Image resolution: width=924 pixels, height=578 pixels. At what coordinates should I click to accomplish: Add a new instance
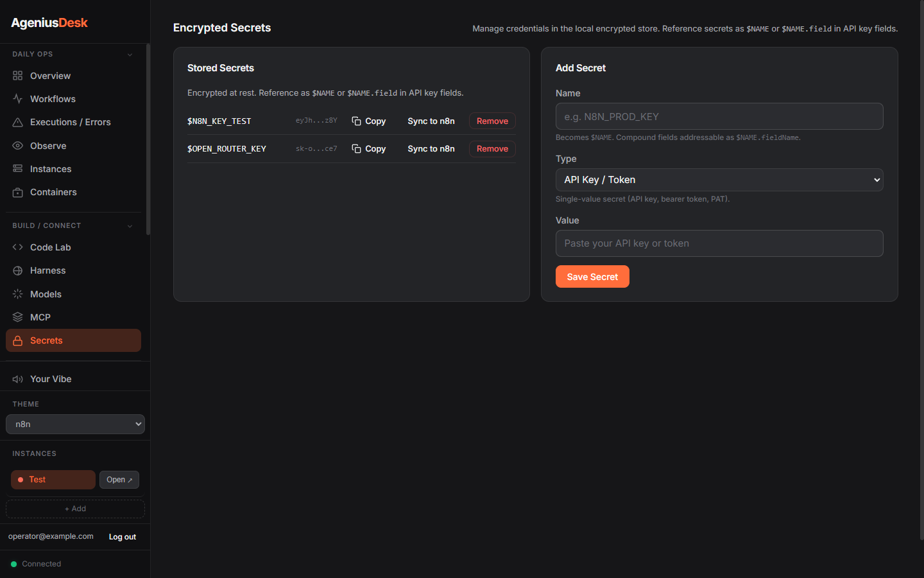coord(75,509)
